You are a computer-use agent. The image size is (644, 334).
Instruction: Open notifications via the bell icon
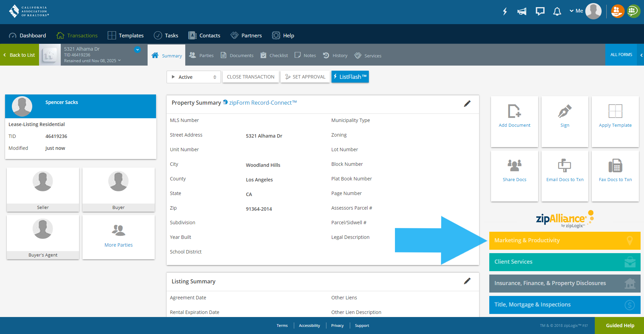coord(557,11)
